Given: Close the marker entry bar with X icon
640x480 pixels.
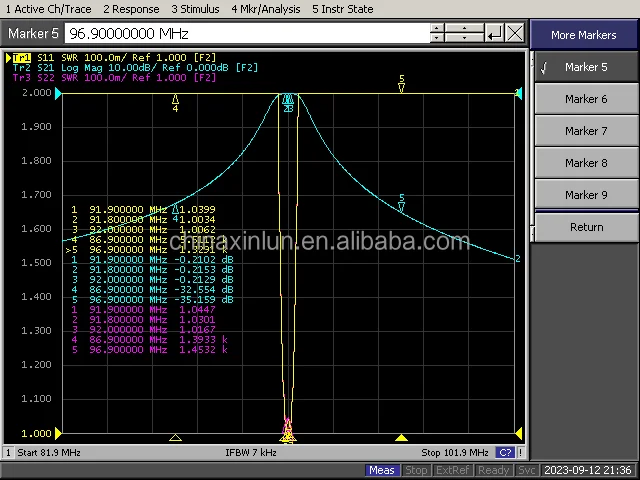Looking at the screenshot, I should coord(514,33).
